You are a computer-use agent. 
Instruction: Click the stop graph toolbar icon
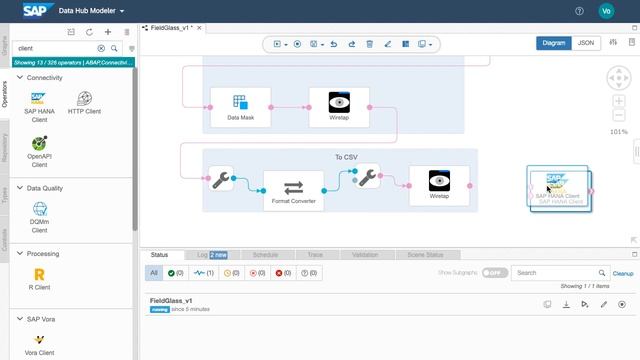point(297,44)
